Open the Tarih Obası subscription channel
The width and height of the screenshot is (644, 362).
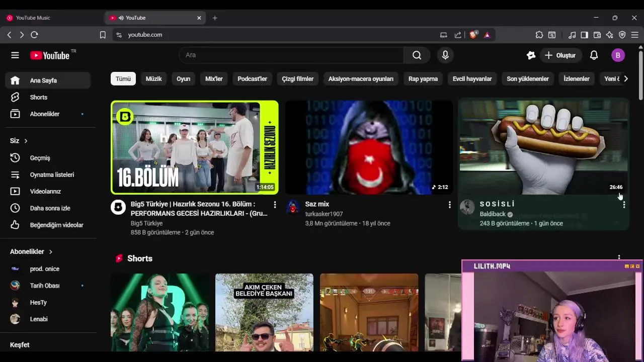click(x=48, y=286)
